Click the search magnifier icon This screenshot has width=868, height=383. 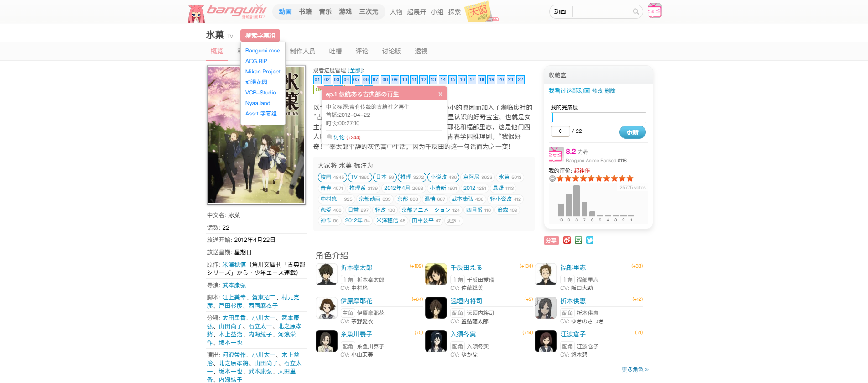[635, 12]
